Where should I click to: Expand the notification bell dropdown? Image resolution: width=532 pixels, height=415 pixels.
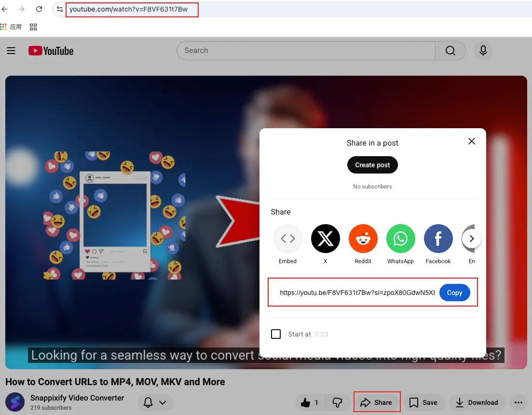155,402
